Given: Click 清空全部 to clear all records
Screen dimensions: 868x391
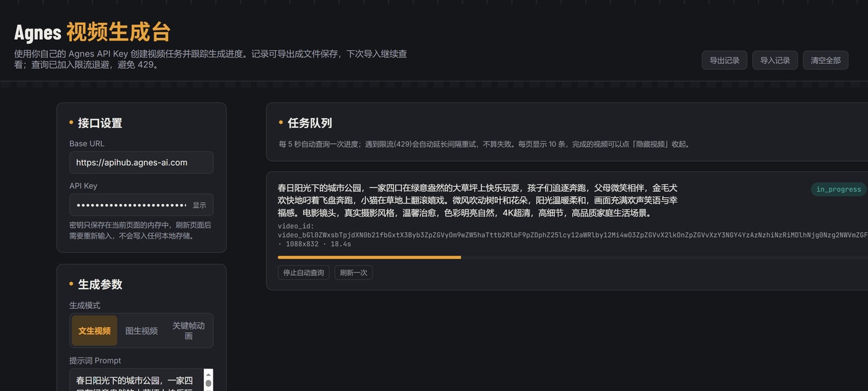Looking at the screenshot, I should [825, 60].
